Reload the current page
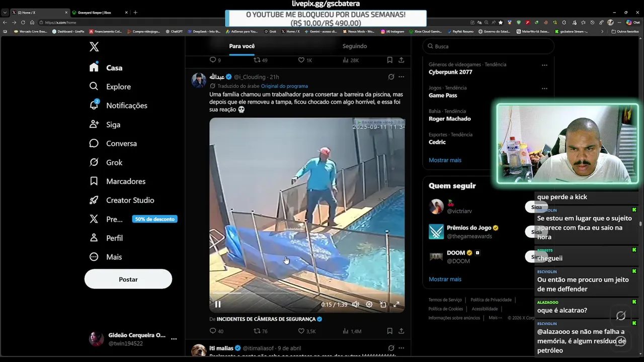Viewport: 644px width, 362px height. tap(23, 22)
